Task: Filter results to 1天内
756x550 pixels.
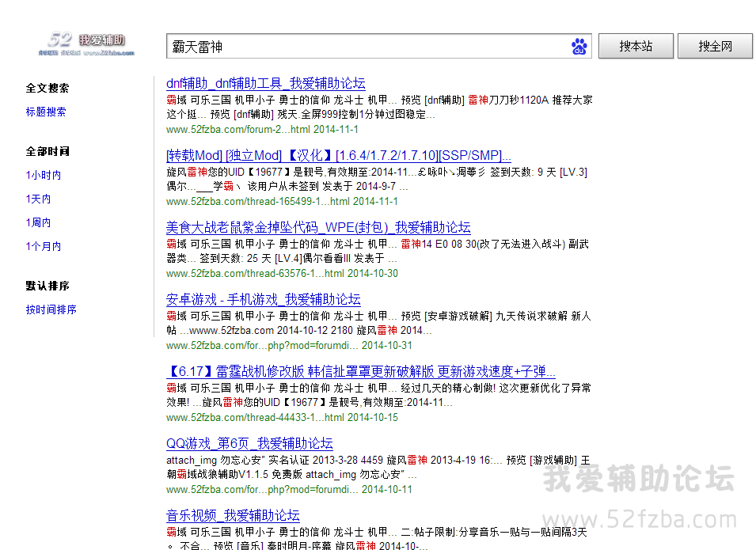Action: coord(38,199)
